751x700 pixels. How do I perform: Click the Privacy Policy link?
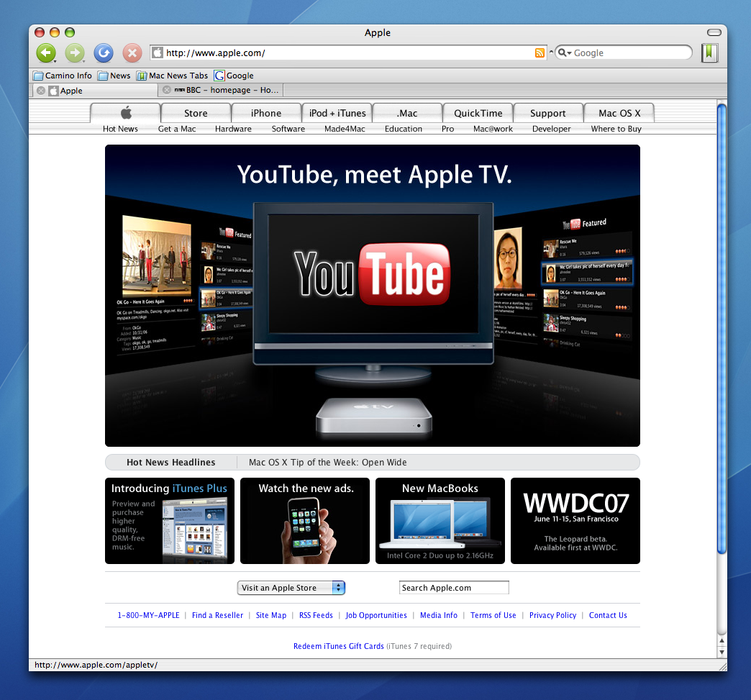552,615
